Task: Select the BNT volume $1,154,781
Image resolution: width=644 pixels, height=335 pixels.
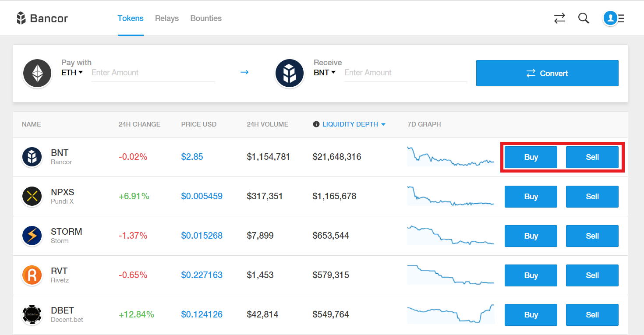Action: tap(269, 157)
